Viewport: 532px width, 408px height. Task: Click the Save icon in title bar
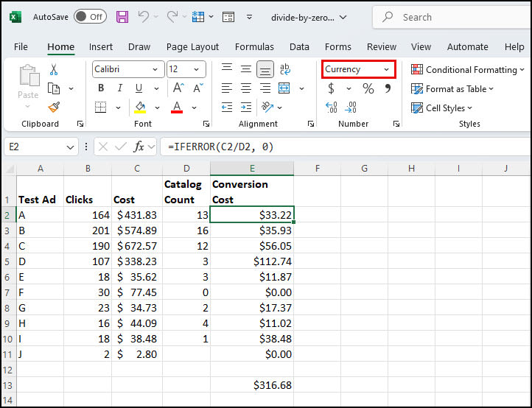122,17
